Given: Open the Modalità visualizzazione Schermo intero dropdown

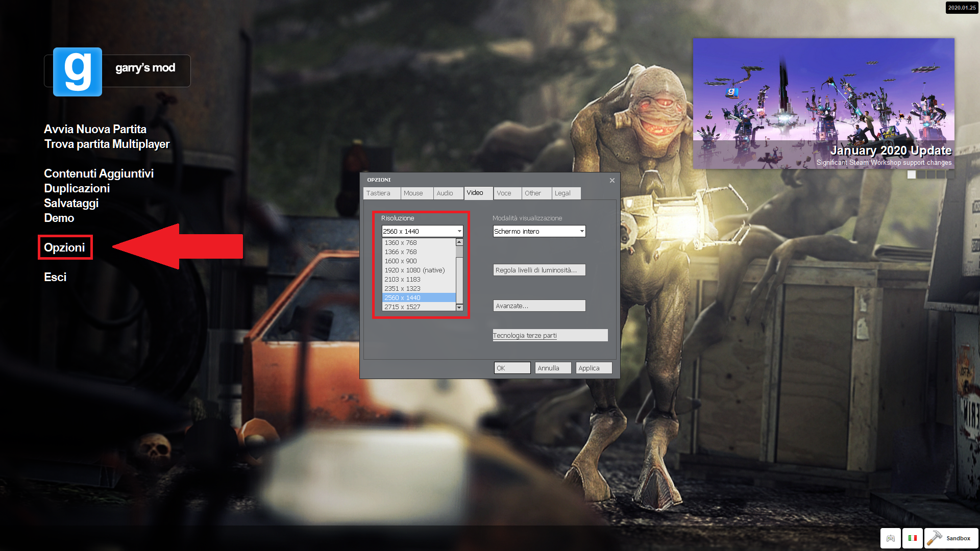Looking at the screenshot, I should (x=539, y=231).
